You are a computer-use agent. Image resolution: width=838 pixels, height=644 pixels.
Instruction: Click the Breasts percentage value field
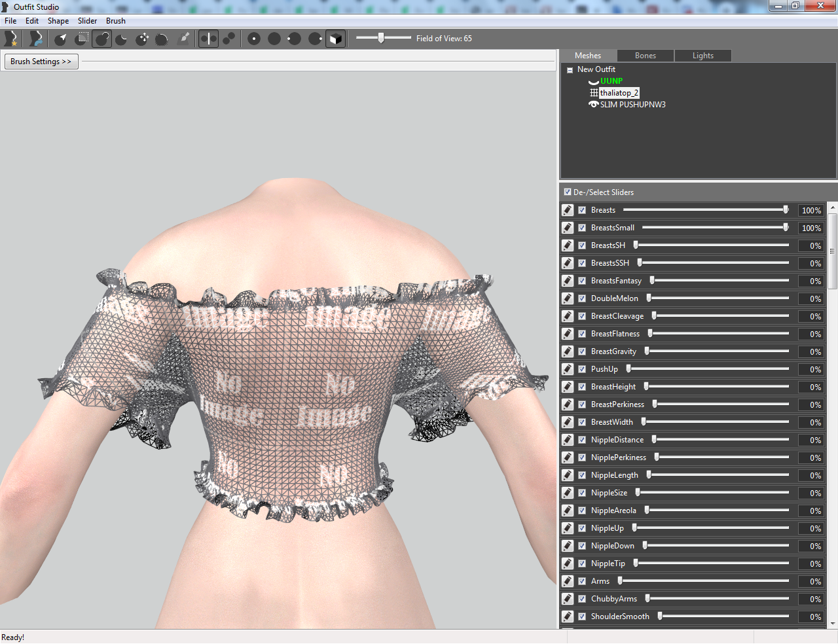[x=811, y=210]
